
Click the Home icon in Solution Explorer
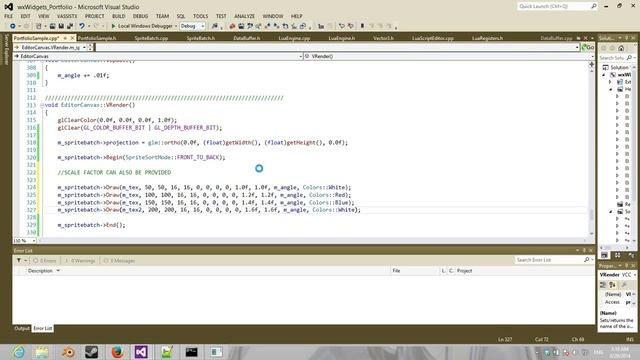click(x=621, y=48)
